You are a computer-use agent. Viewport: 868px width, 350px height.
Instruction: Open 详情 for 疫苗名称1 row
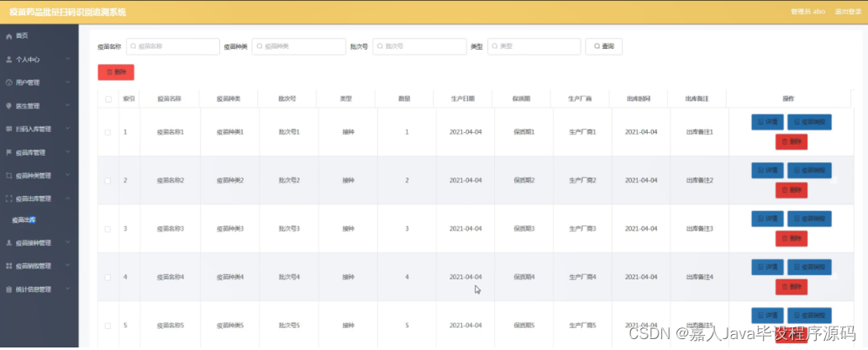(767, 122)
